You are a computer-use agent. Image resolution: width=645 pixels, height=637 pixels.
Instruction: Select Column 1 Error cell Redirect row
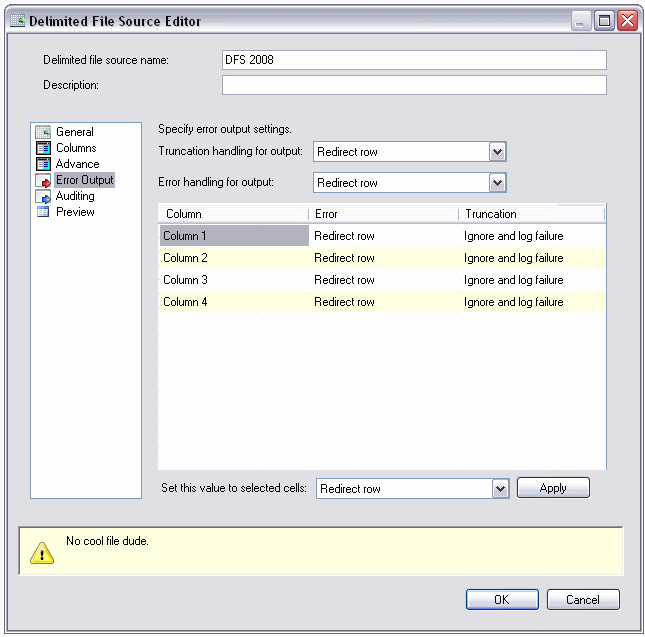click(x=384, y=236)
